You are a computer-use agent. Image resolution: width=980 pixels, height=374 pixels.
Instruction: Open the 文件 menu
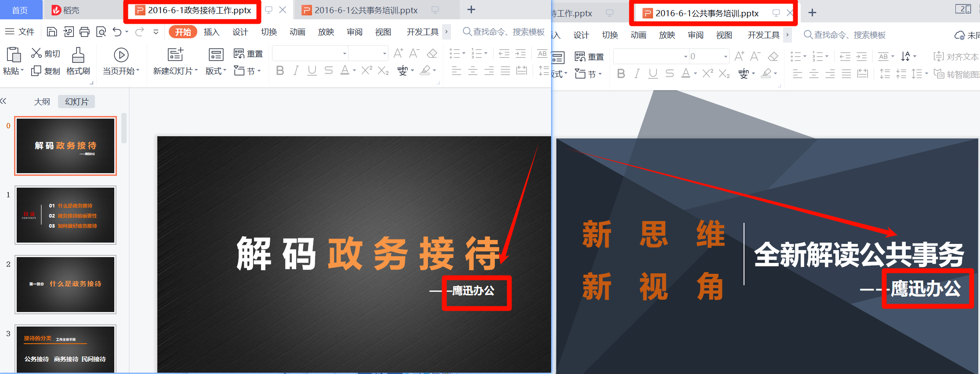[x=20, y=32]
